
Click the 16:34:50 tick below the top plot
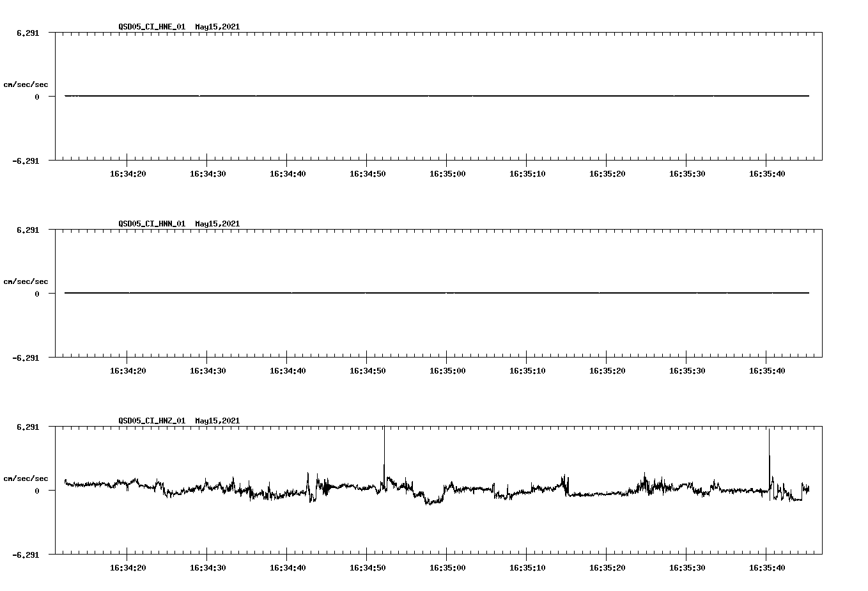(x=368, y=173)
